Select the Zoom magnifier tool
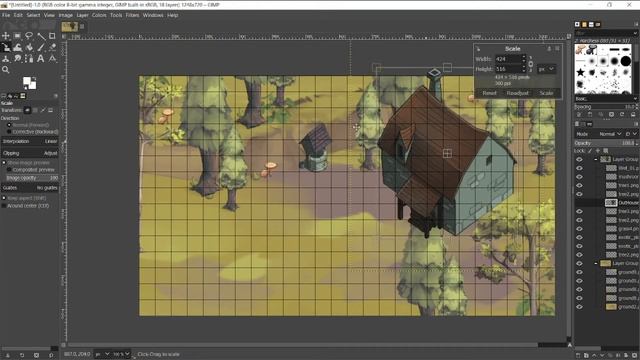Viewport: 640px width, 360px height. (x=6, y=70)
